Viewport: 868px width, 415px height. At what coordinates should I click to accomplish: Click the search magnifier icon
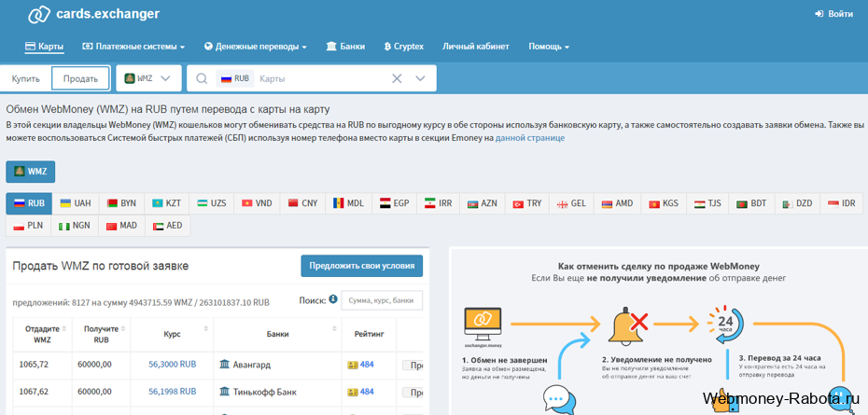point(202,78)
